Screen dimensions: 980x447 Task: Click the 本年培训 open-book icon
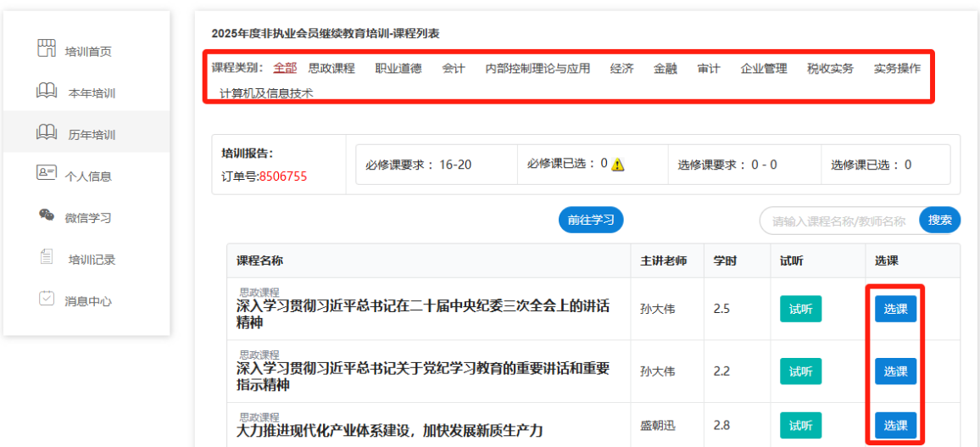pos(47,92)
